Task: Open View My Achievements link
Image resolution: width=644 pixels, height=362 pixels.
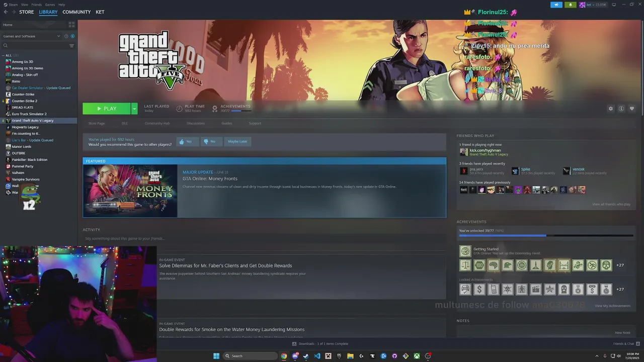Action: (612, 306)
